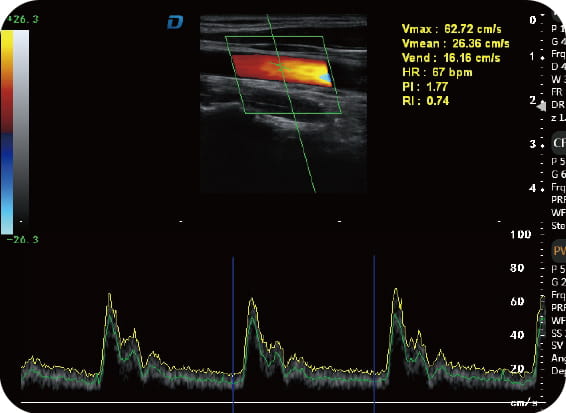Image resolution: width=566 pixels, height=413 pixels.
Task: Click the Vend 16.16 cm/s readout
Action: (451, 58)
